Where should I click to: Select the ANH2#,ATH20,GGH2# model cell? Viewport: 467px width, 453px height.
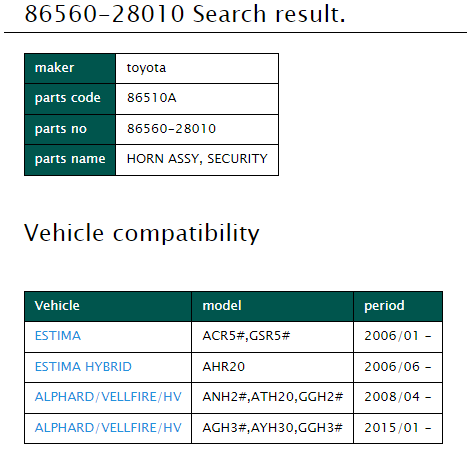click(272, 398)
